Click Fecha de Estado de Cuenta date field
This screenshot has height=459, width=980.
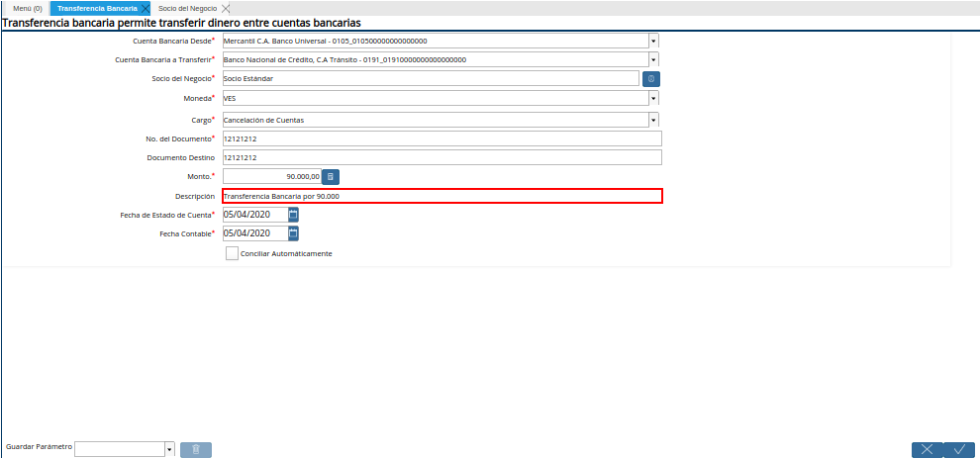[255, 215]
